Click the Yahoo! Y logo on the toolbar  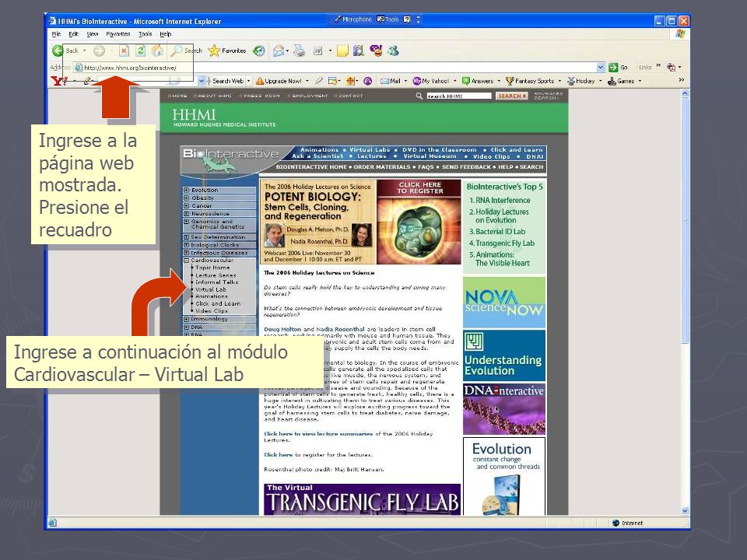(59, 81)
